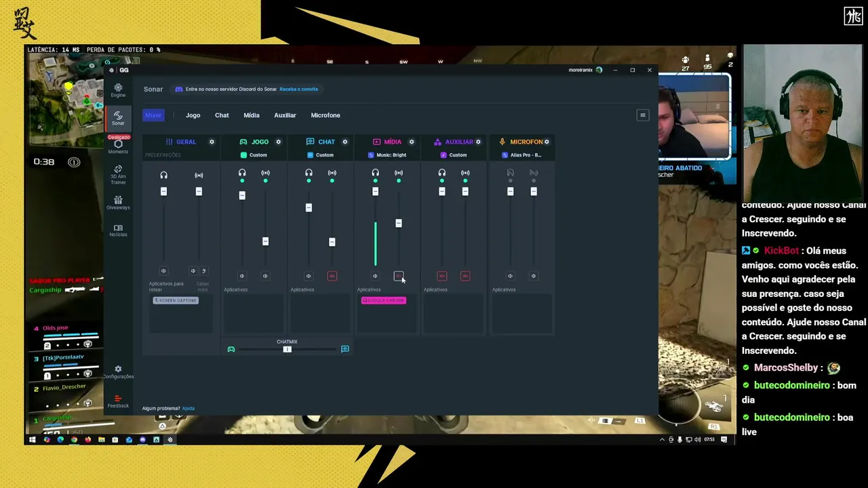This screenshot has width=868, height=488.
Task: Click the Ajuda help link
Action: (x=189, y=408)
